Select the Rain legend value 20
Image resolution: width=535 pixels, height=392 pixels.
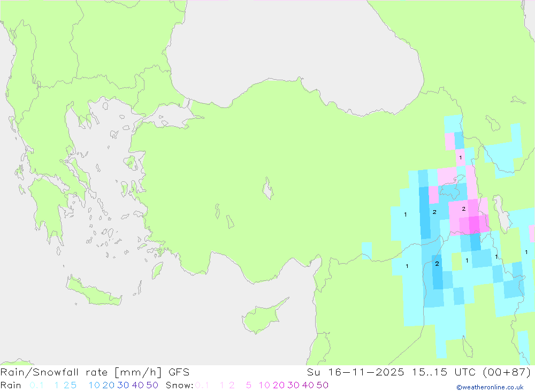[x=109, y=385]
